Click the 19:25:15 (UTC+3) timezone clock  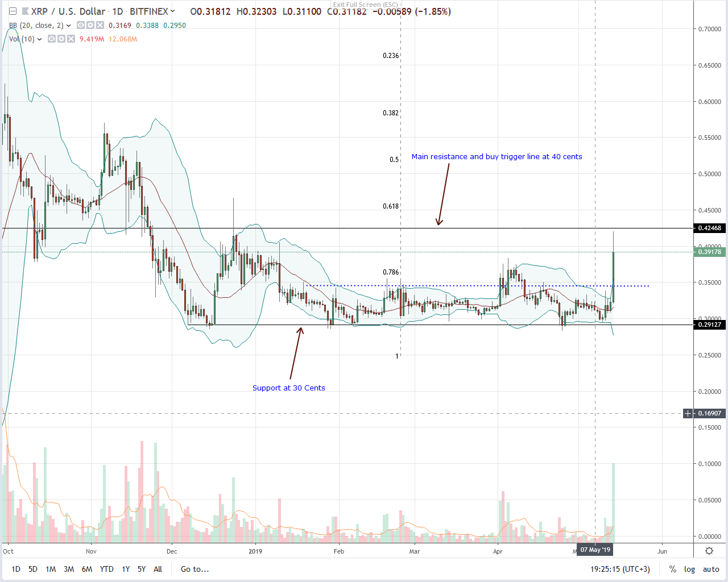click(620, 569)
